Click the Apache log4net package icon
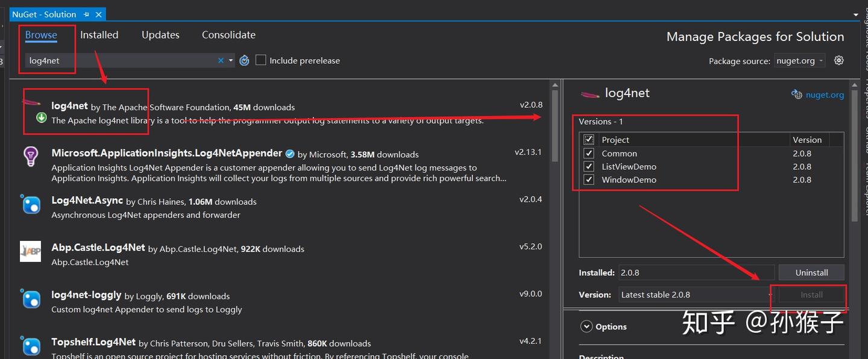 [x=31, y=104]
